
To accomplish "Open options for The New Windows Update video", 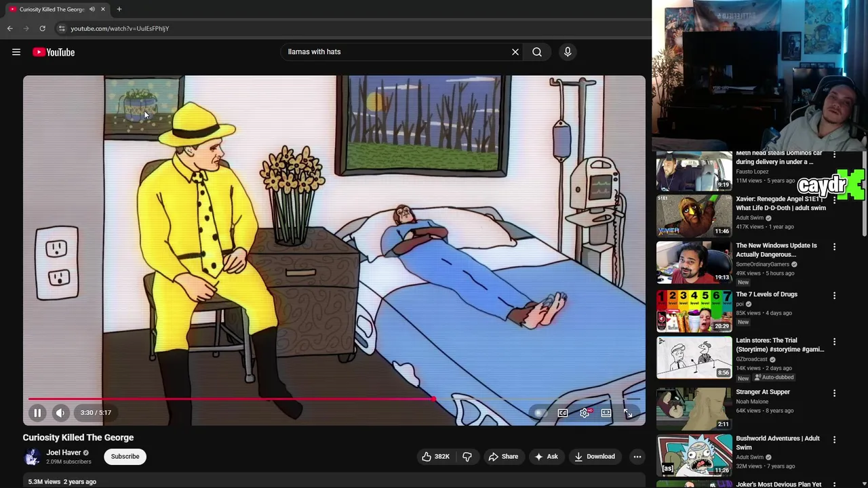I will [x=834, y=247].
